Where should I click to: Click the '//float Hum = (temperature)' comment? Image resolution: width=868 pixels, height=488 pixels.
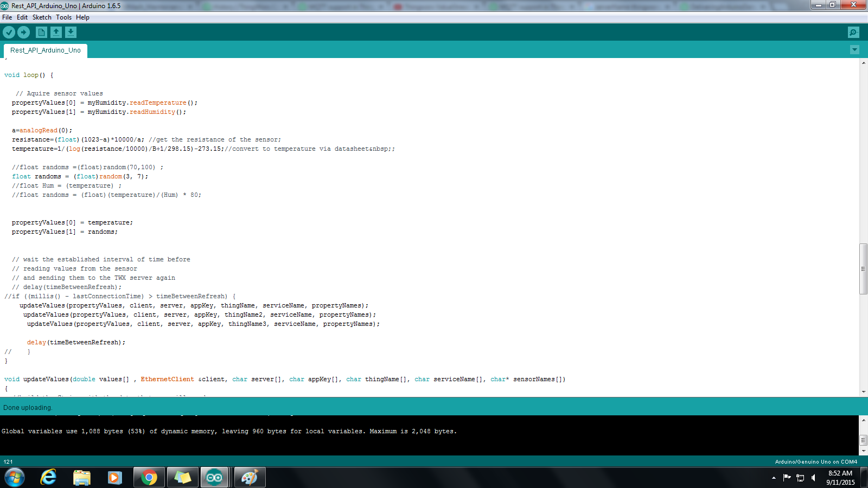tap(67, 186)
